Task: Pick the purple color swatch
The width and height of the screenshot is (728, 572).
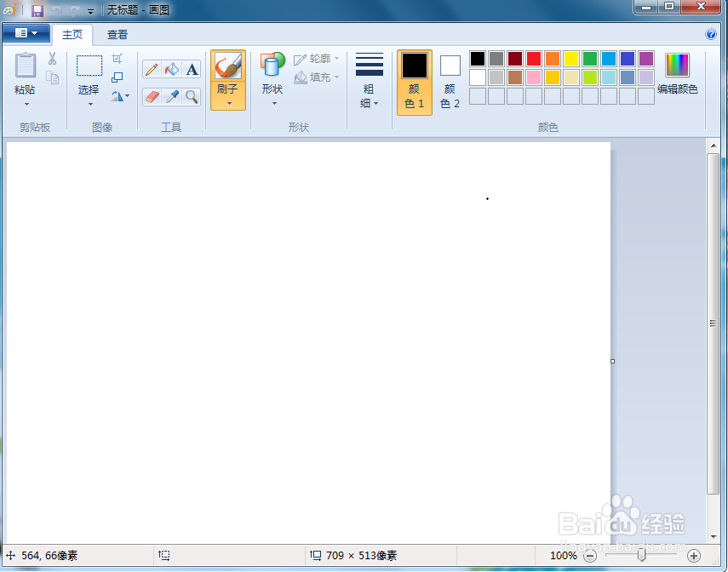Action: tap(645, 59)
